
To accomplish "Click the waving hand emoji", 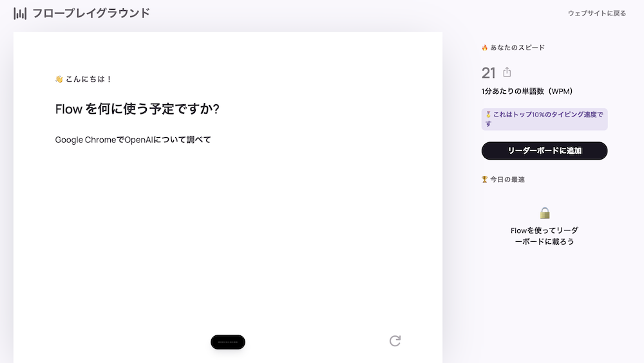I will point(59,79).
